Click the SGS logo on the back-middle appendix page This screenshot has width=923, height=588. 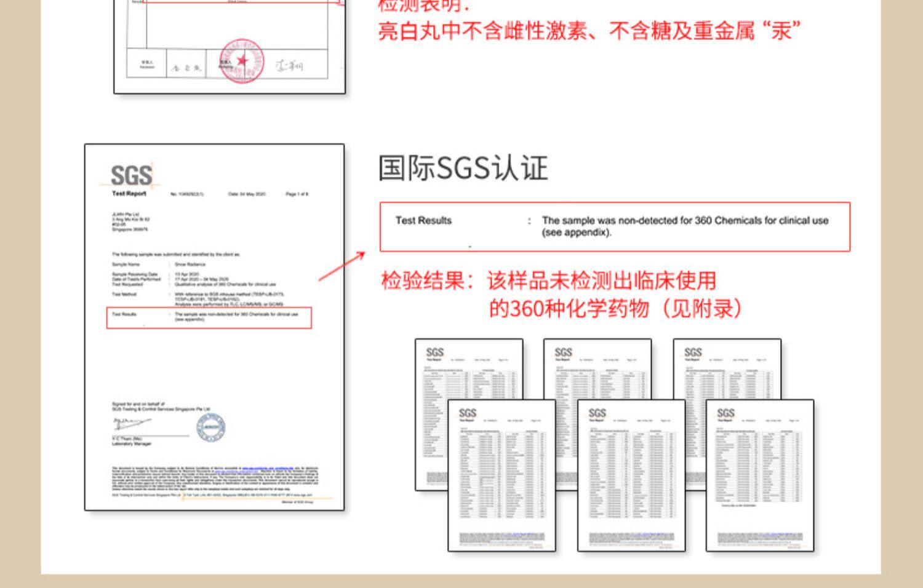563,352
